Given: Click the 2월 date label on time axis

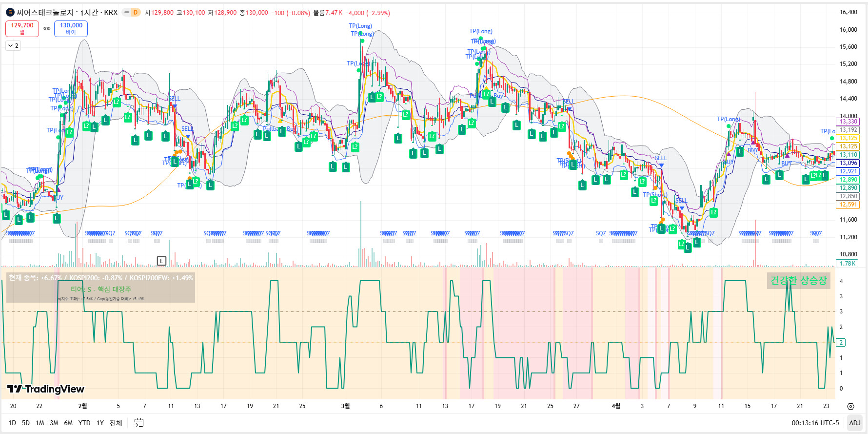Looking at the screenshot, I should pyautogui.click(x=83, y=406).
